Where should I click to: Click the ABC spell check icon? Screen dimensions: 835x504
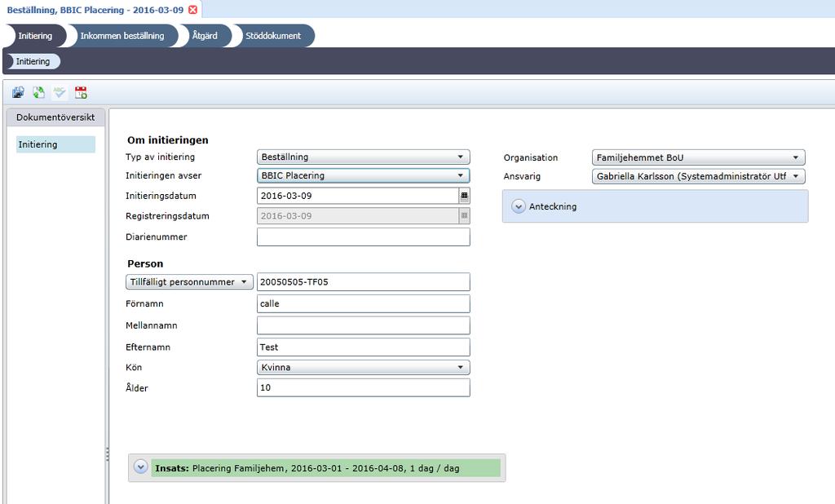[59, 93]
